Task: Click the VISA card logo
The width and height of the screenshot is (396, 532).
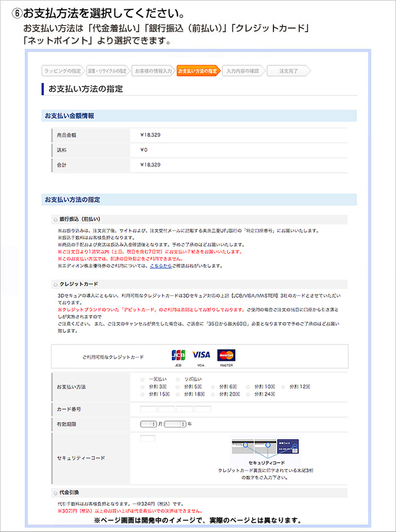Action: [x=201, y=355]
